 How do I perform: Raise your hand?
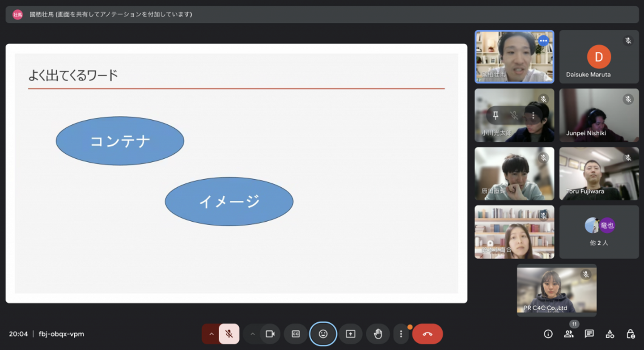[x=378, y=334]
